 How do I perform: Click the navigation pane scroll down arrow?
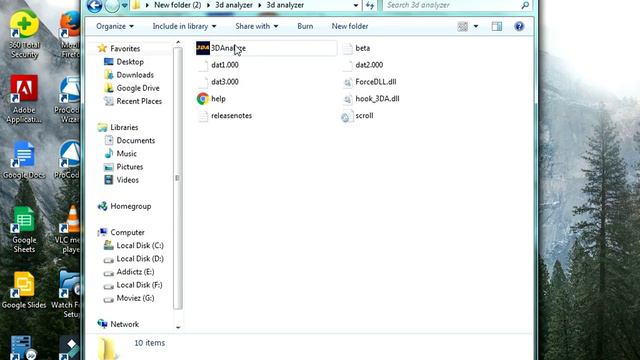pos(178,327)
